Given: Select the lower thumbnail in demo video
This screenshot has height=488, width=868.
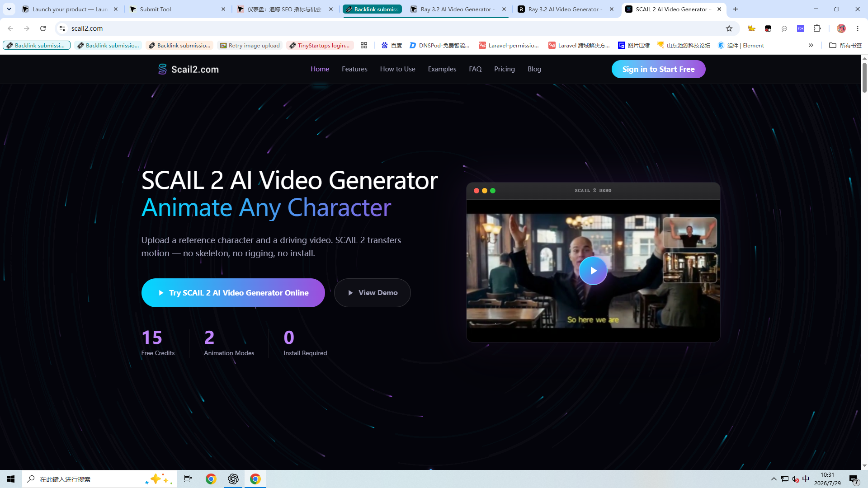Looking at the screenshot, I should tap(690, 268).
